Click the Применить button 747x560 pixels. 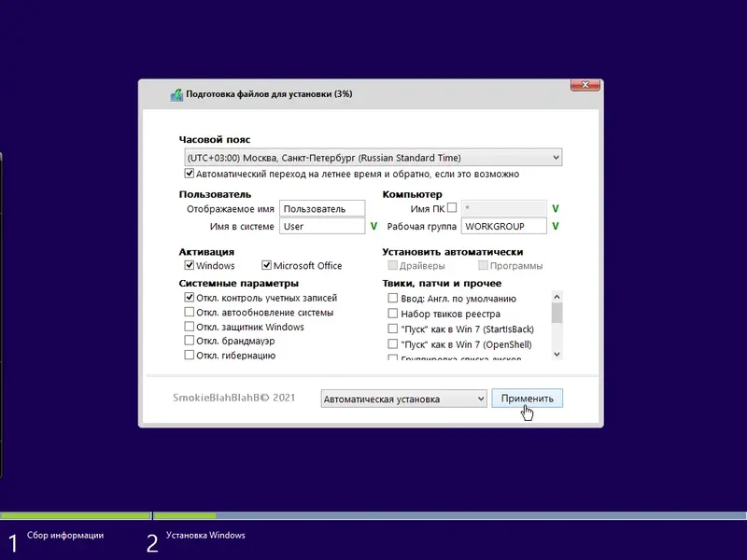(x=527, y=398)
